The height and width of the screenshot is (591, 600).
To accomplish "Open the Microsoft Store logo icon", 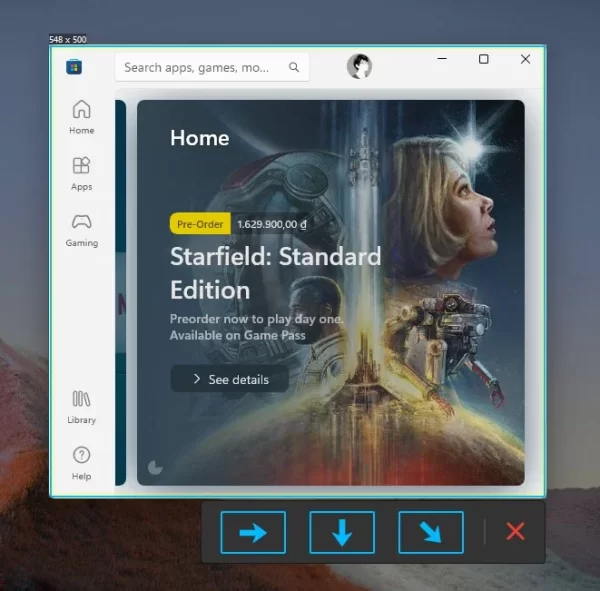I will click(x=74, y=67).
